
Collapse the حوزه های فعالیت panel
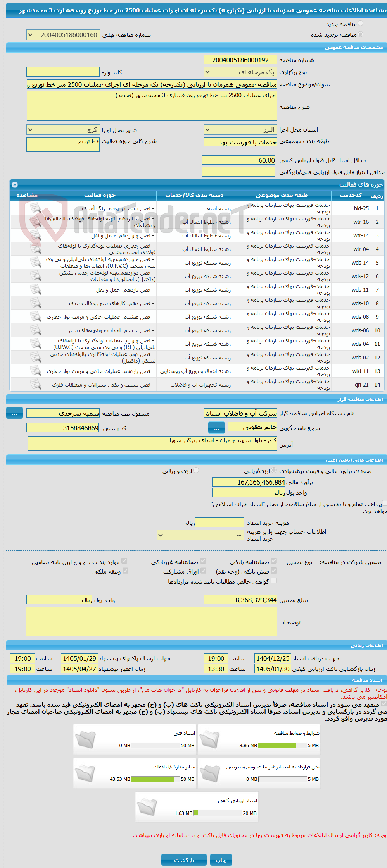pyautogui.click(x=15, y=185)
